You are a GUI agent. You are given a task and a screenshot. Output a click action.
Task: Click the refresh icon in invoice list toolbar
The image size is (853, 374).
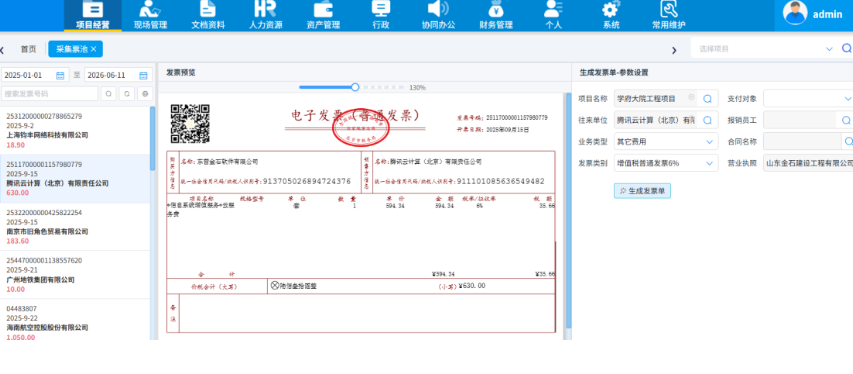click(127, 94)
